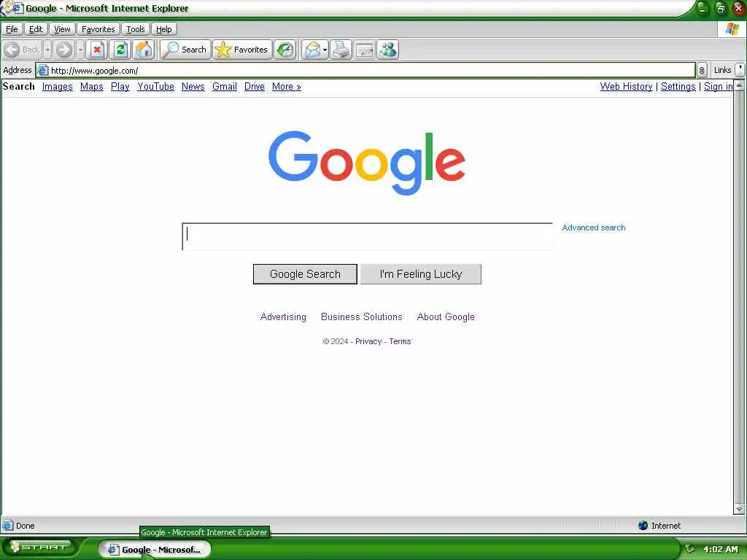Open Gmail link
Image resolution: width=747 pixels, height=560 pixels.
pyautogui.click(x=225, y=87)
